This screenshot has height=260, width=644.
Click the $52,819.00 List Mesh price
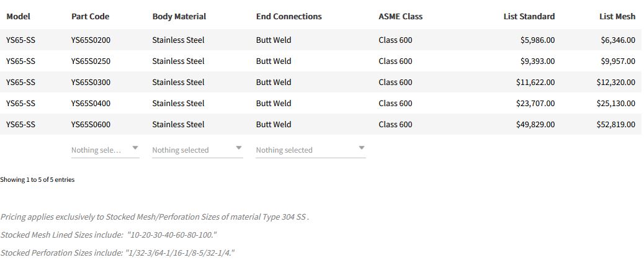615,125
